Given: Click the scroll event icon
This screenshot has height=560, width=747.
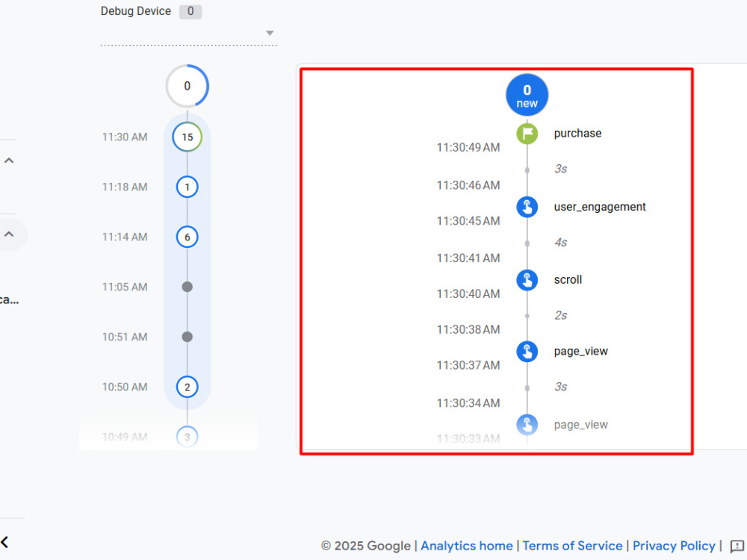Looking at the screenshot, I should (527, 279).
